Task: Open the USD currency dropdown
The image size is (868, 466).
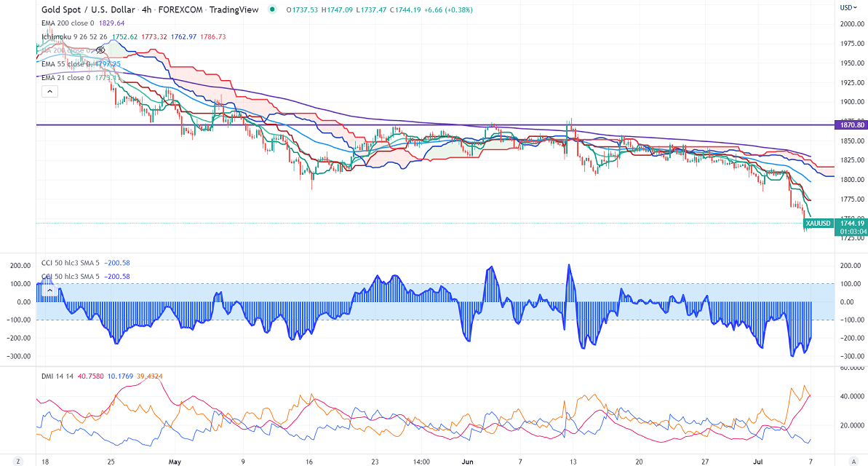Action: click(x=848, y=8)
